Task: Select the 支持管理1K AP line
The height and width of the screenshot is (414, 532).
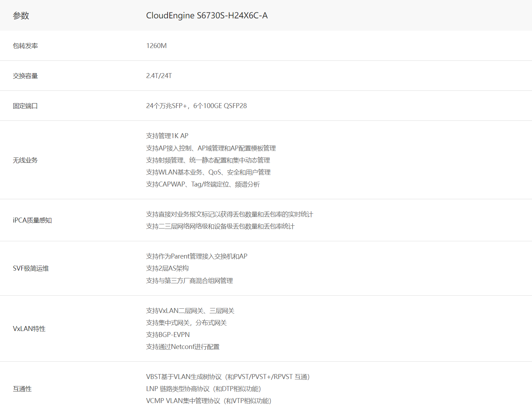Action: (167, 136)
